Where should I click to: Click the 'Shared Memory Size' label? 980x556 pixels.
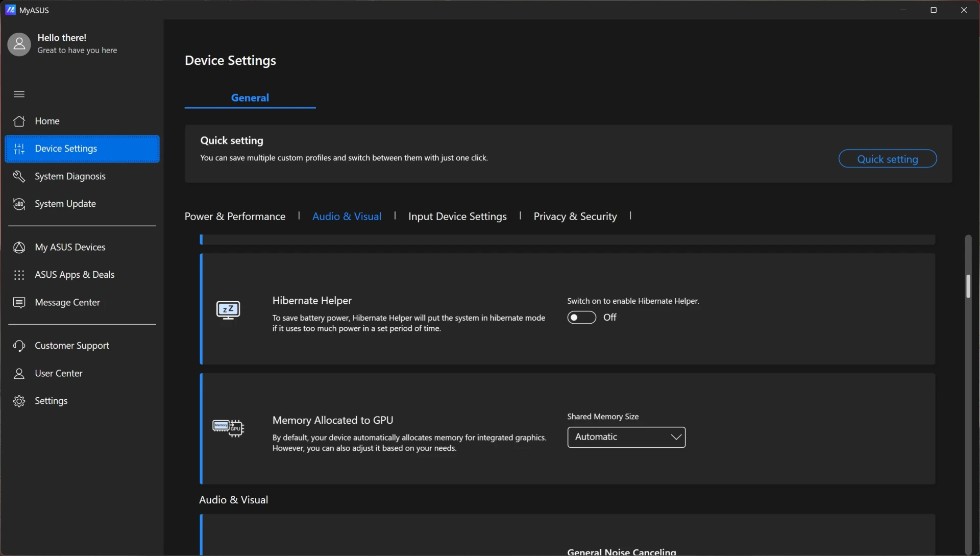[603, 417]
